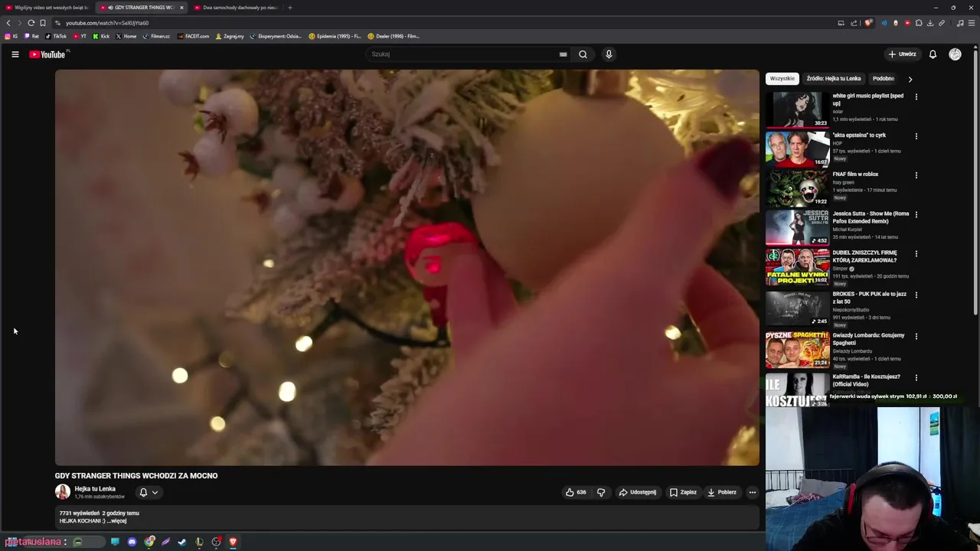
Task: Open channel notification bell dropdown
Action: (x=149, y=493)
